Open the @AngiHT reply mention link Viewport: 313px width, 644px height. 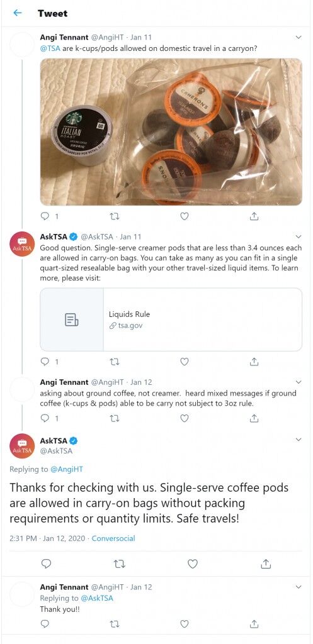coord(67,469)
